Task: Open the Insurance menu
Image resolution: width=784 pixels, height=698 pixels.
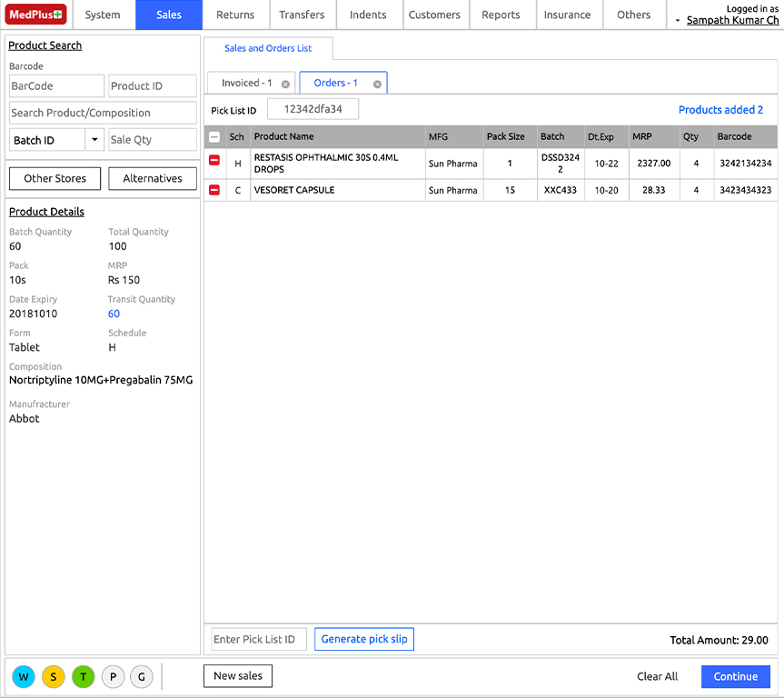Action: [x=567, y=15]
